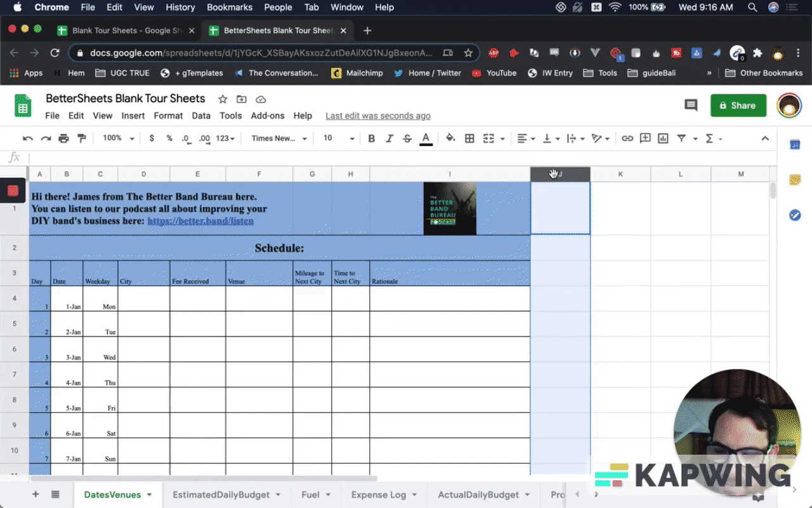812x508 pixels.
Task: Toggle italic formatting
Action: [x=390, y=138]
